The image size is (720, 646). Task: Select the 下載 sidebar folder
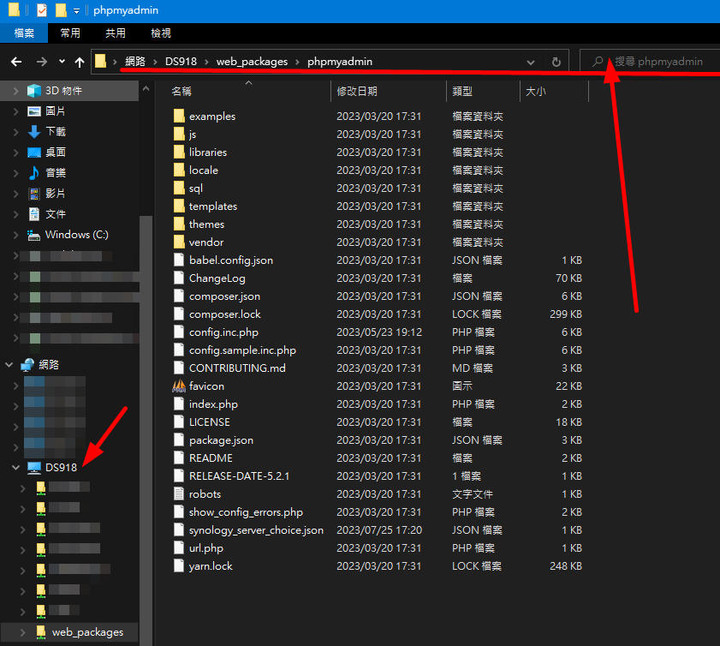click(56, 132)
